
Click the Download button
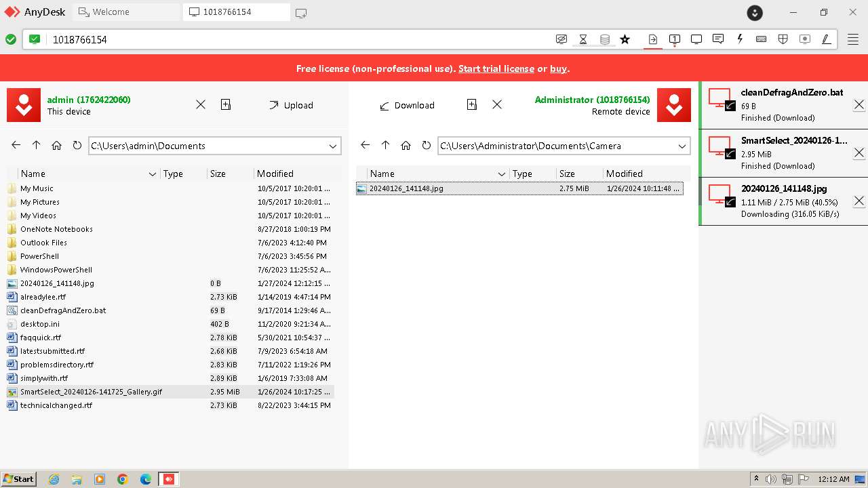(x=407, y=105)
